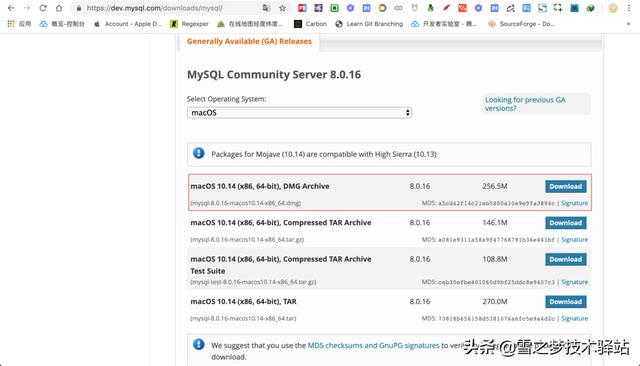This screenshot has height=366, width=640.
Task: Select the Generally Available (GA) Releases tab
Action: pos(249,41)
